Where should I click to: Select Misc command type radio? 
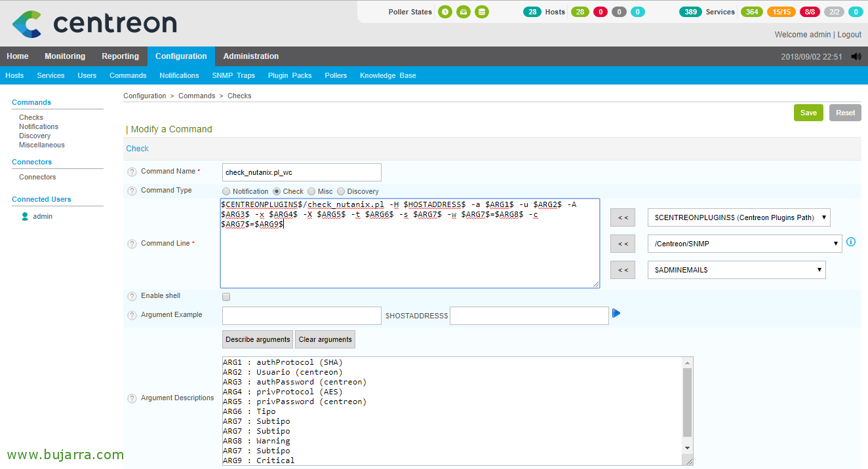coord(311,191)
